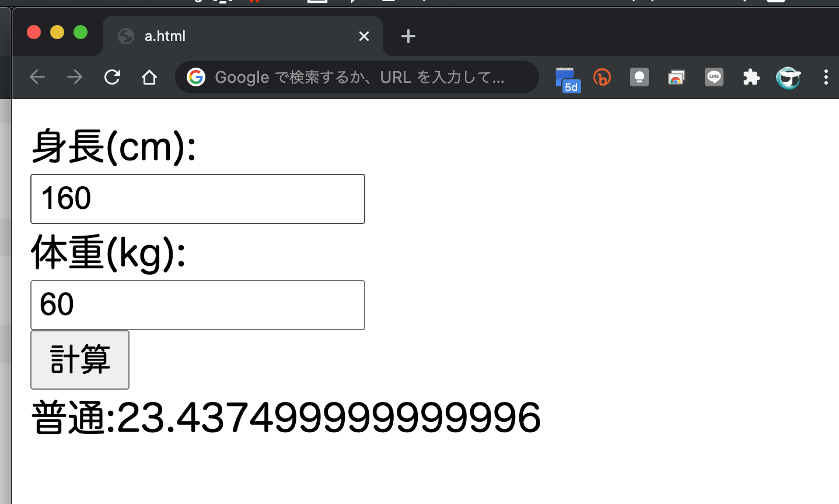Reload the page with refresh icon

pyautogui.click(x=112, y=77)
